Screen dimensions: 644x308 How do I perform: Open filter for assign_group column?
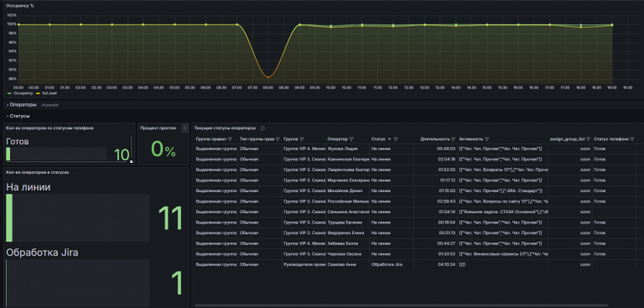click(x=588, y=139)
